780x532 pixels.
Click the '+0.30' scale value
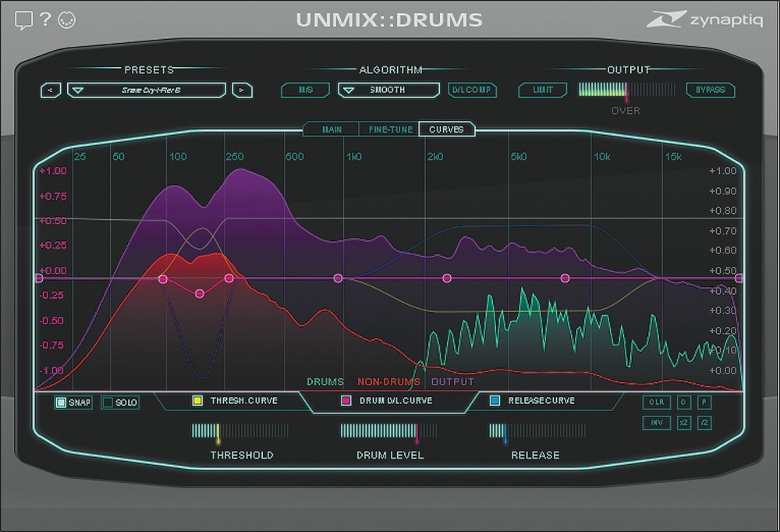pyautogui.click(x=723, y=310)
